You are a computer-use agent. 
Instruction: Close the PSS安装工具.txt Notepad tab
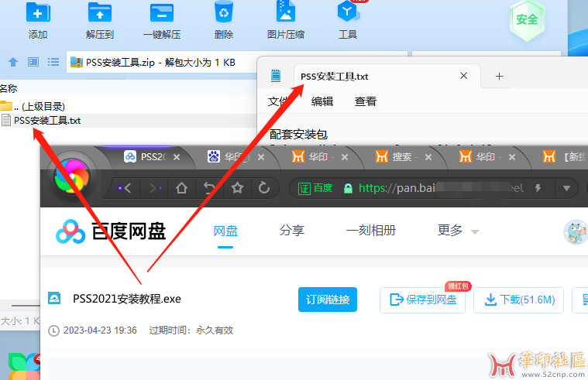(x=464, y=76)
